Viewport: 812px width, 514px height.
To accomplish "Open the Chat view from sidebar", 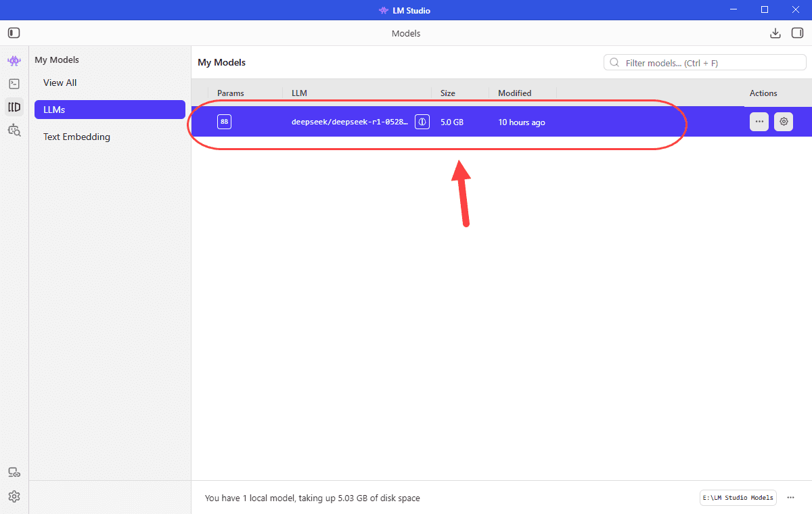I will pos(14,61).
